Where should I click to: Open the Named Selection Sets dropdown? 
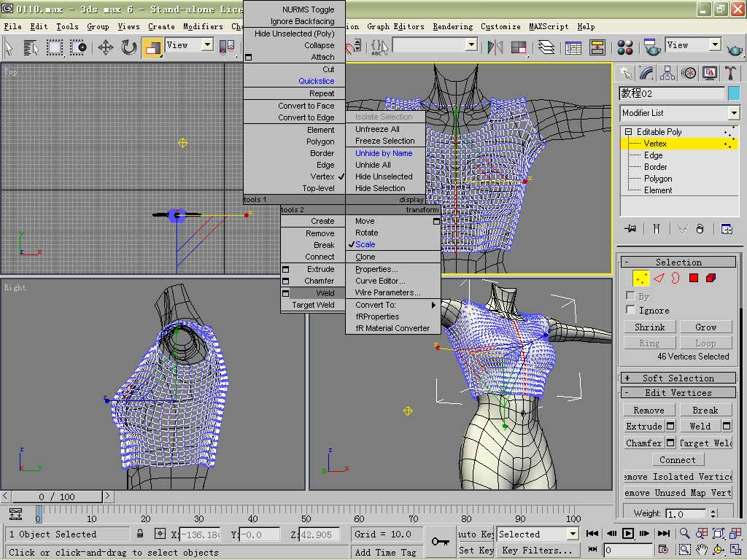click(471, 45)
